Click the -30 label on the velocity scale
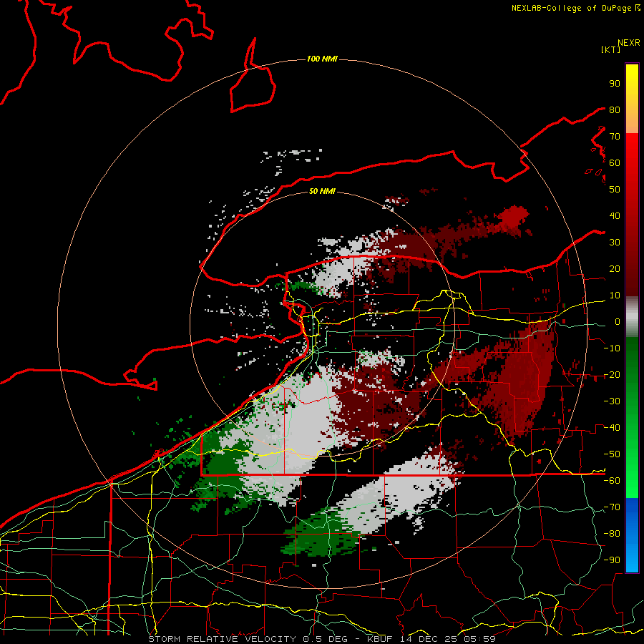 (612, 401)
